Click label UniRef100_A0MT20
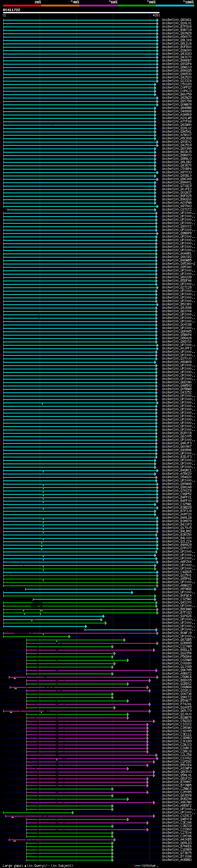This screenshot has height=868, width=197. pyautogui.click(x=176, y=514)
